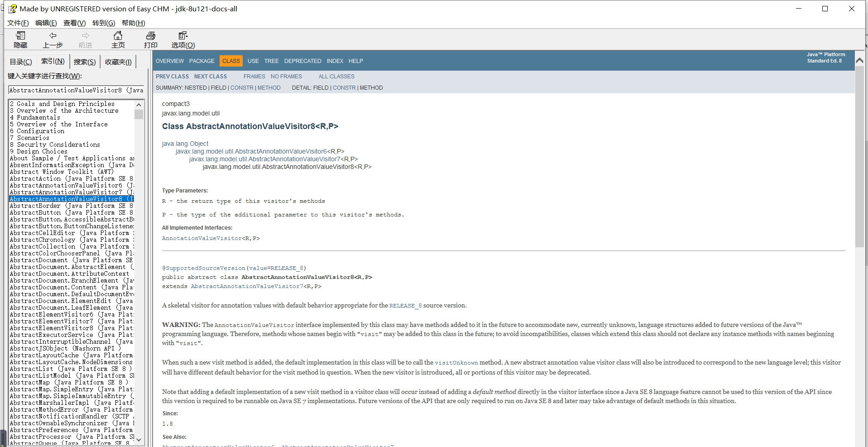Click the 隐藏 (Hide) toolbar icon
The height and width of the screenshot is (447, 868).
[x=20, y=39]
